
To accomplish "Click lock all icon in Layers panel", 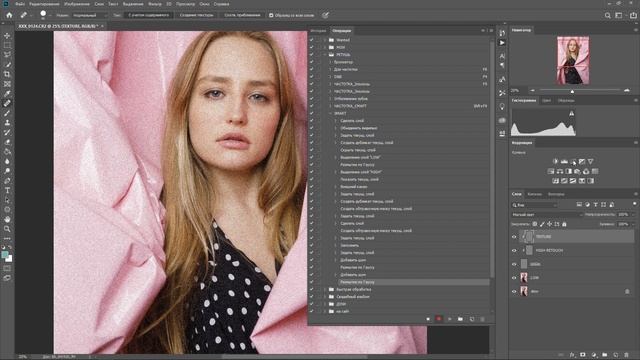I will coord(564,224).
